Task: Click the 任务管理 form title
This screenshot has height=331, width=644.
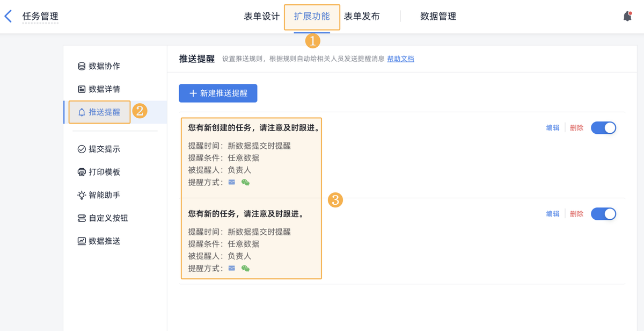Action: click(40, 16)
